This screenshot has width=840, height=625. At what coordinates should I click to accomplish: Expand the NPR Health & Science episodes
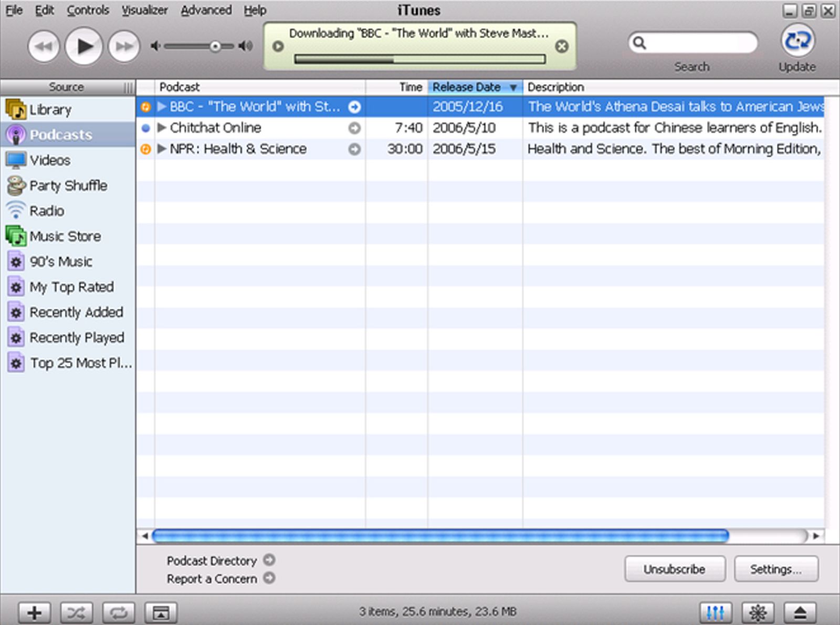click(x=162, y=149)
